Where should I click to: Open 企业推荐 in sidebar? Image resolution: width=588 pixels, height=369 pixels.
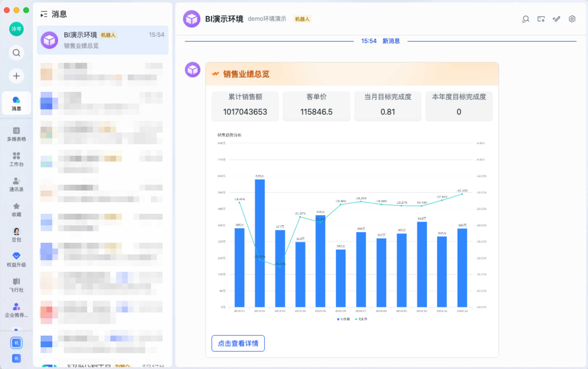pyautogui.click(x=16, y=310)
